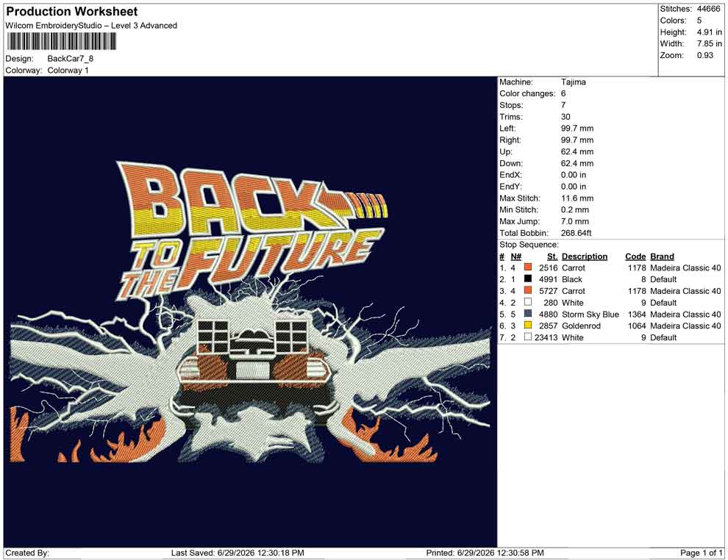Screen dimensions: 728x560
Task: Click the 'Description' column header
Action: 585,256
